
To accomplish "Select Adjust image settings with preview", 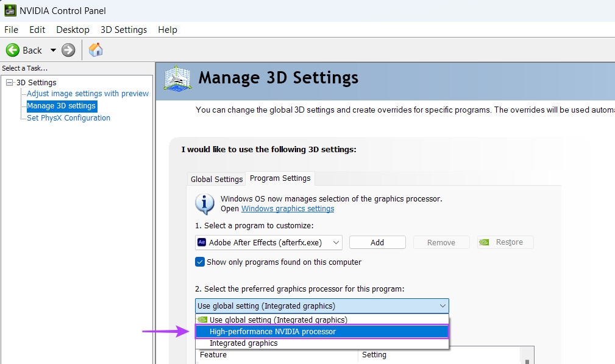I will [x=87, y=93].
